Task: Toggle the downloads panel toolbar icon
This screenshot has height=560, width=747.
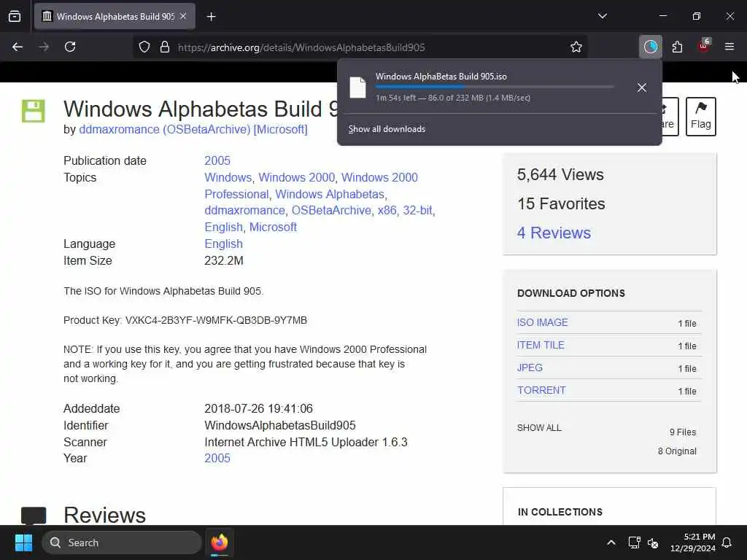Action: pyautogui.click(x=650, y=47)
